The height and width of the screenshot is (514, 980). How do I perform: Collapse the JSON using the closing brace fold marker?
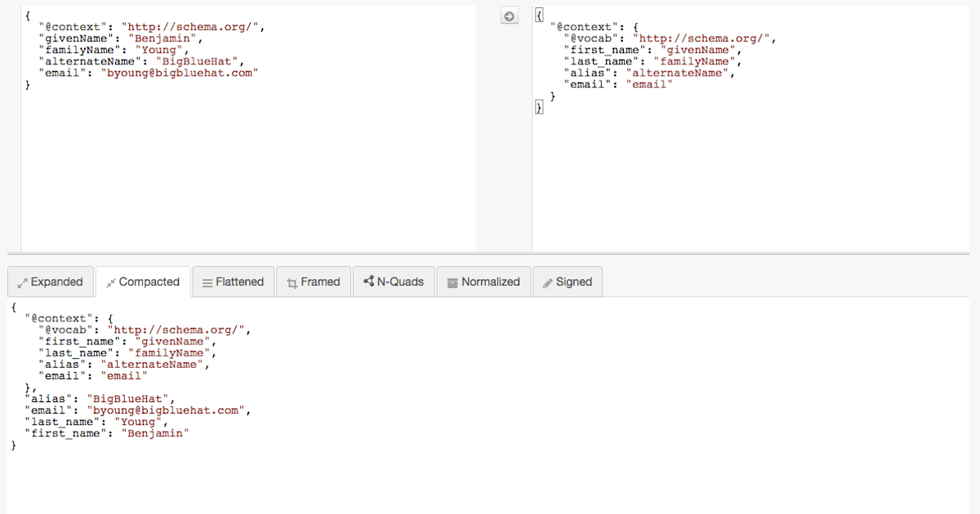coord(538,105)
